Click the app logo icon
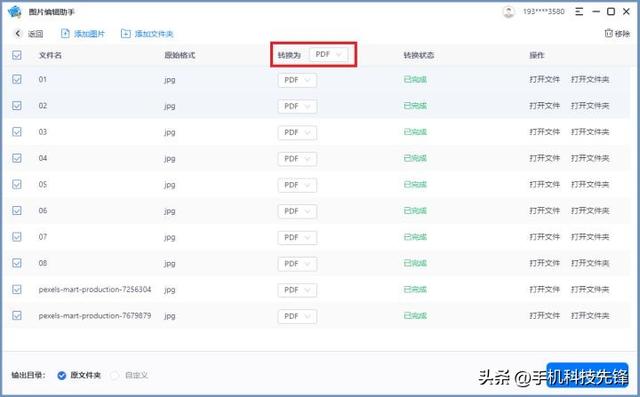The width and height of the screenshot is (640, 397). coord(15,12)
